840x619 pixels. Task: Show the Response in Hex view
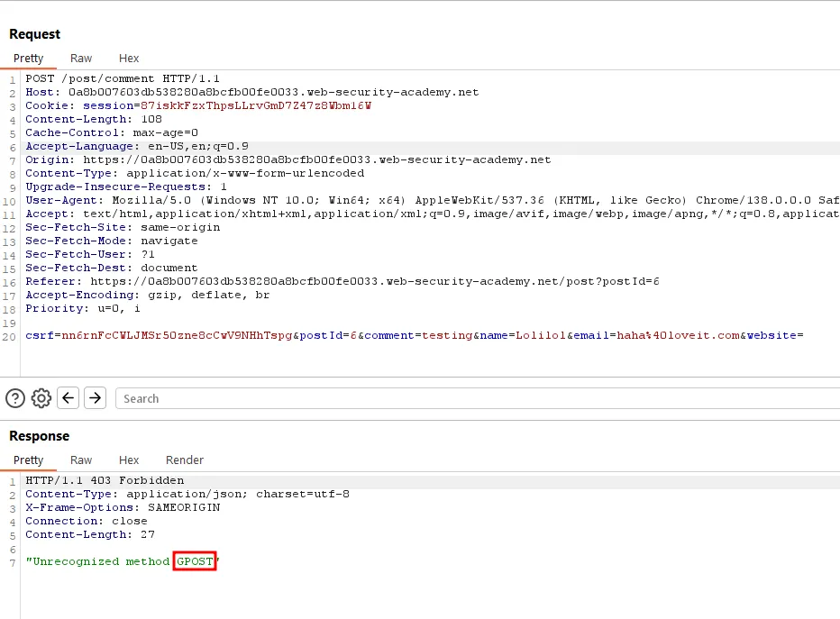tap(129, 460)
